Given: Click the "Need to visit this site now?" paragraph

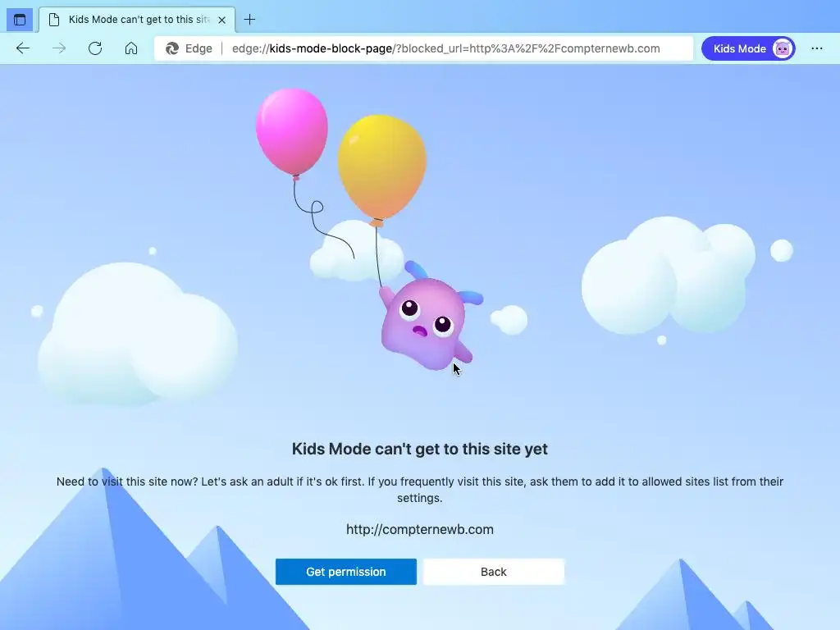Looking at the screenshot, I should pos(419,490).
